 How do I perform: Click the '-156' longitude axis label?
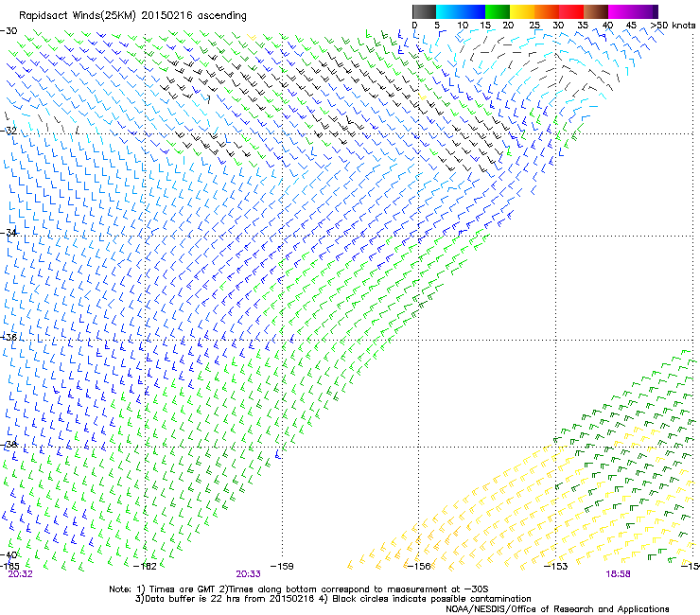(419, 567)
